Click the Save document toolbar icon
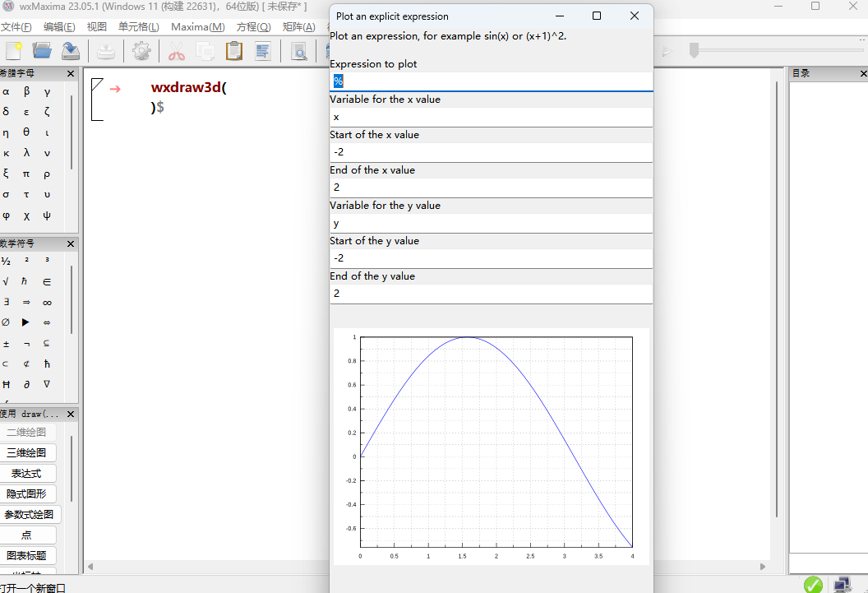The image size is (868, 593). 71,51
